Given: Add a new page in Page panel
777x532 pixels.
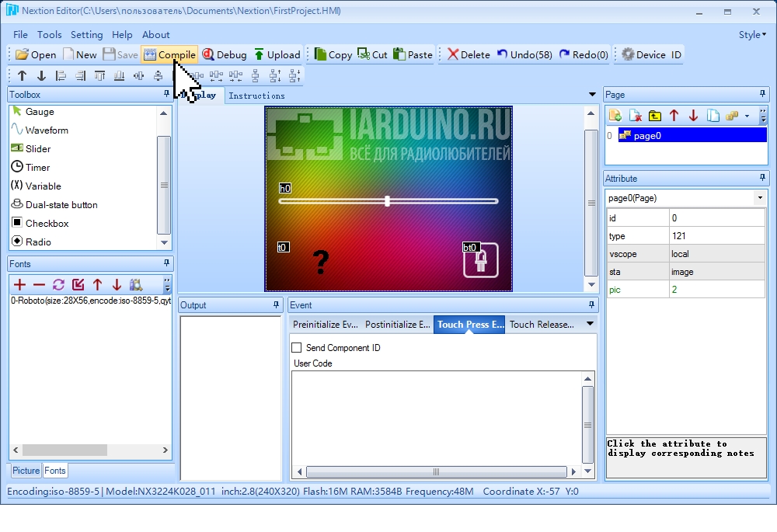Looking at the screenshot, I should [x=615, y=116].
